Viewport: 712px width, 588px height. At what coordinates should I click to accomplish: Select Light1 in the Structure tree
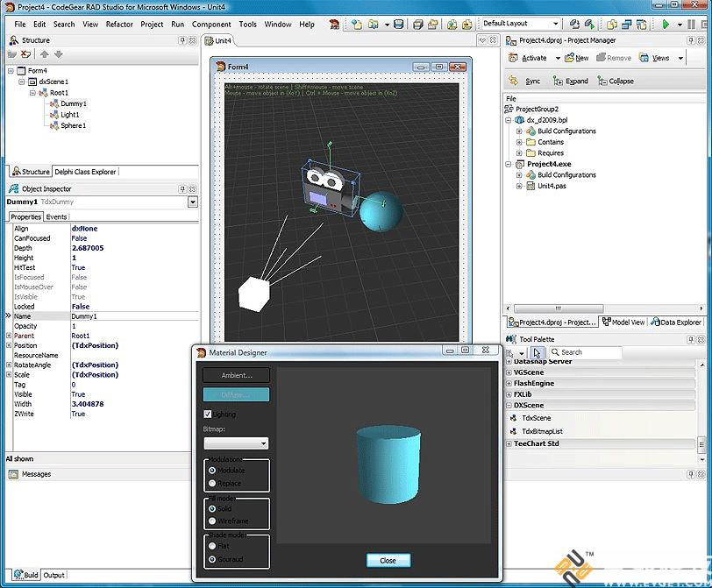(70, 115)
